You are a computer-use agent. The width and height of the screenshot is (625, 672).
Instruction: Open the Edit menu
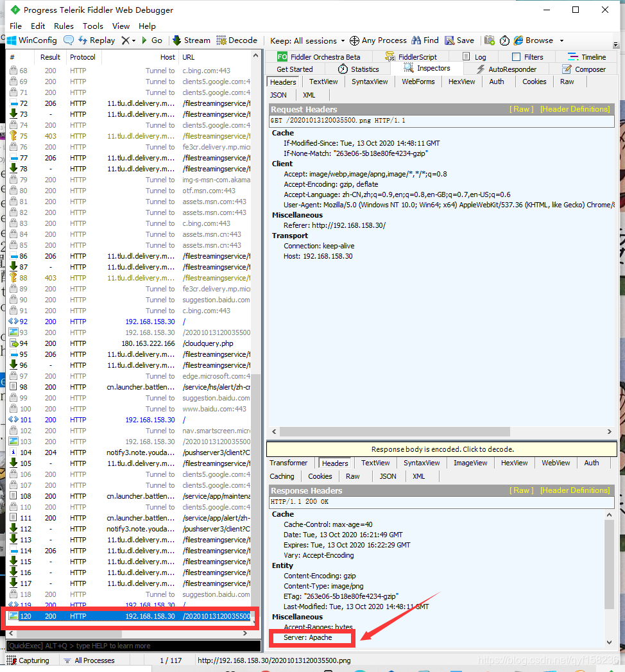[38, 26]
